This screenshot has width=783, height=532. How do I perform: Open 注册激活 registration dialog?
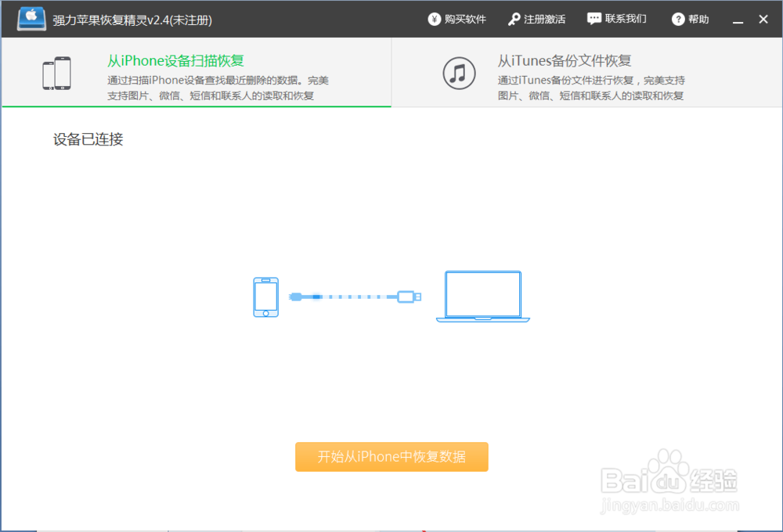(x=537, y=19)
